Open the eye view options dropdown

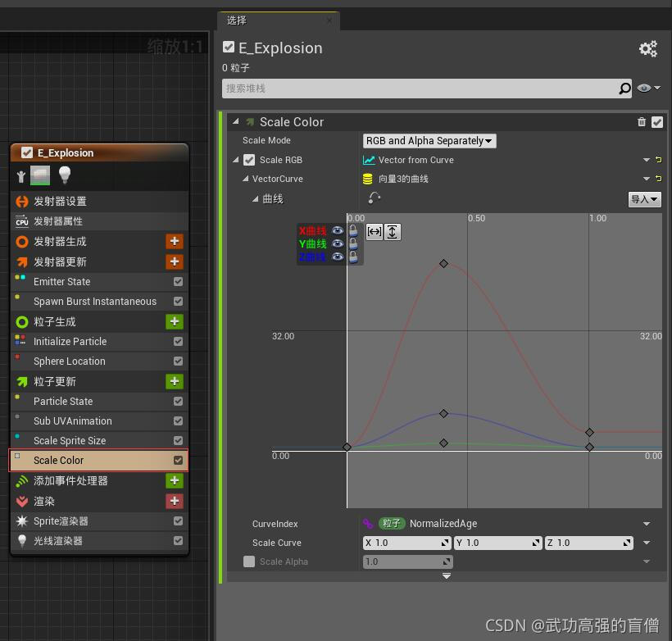pos(648,88)
